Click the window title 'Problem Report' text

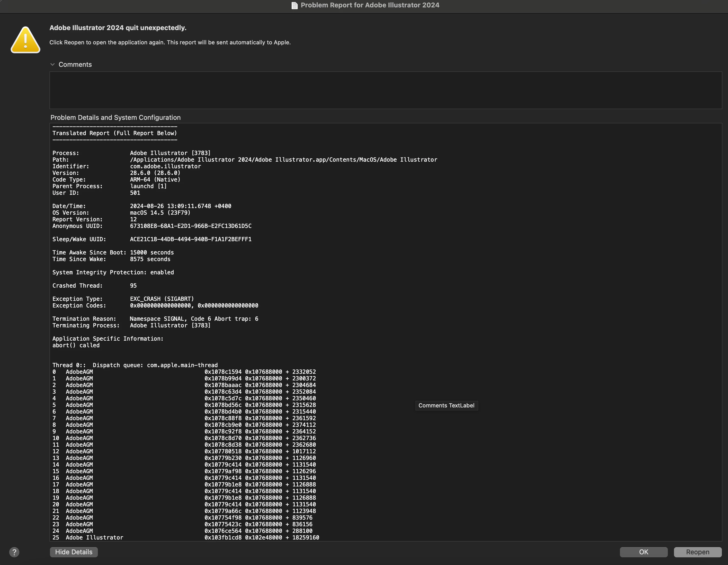pyautogui.click(x=370, y=5)
